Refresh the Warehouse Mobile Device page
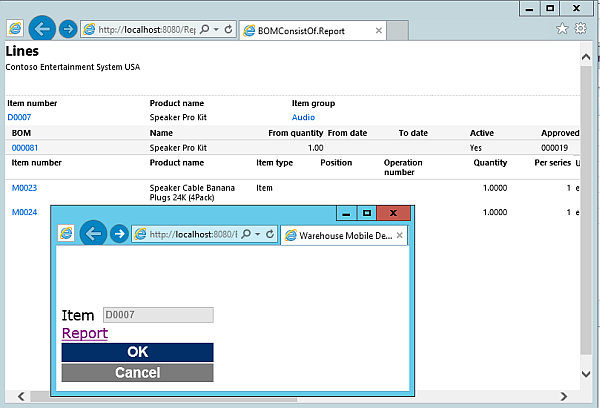Image resolution: width=600 pixels, height=408 pixels. pos(271,233)
